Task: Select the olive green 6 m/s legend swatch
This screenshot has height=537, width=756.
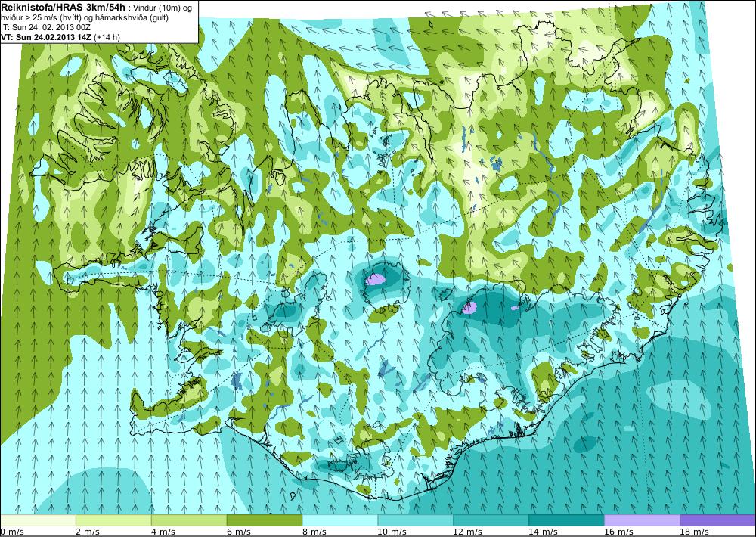Action: 264,520
